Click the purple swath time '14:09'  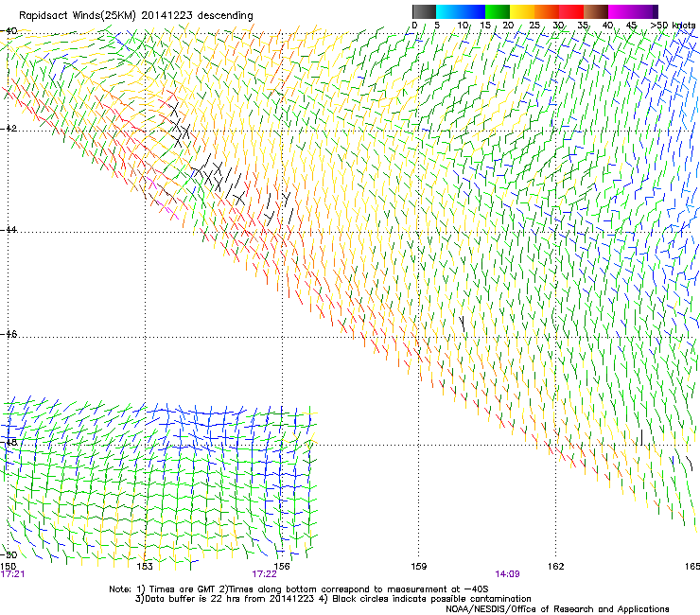click(x=508, y=574)
